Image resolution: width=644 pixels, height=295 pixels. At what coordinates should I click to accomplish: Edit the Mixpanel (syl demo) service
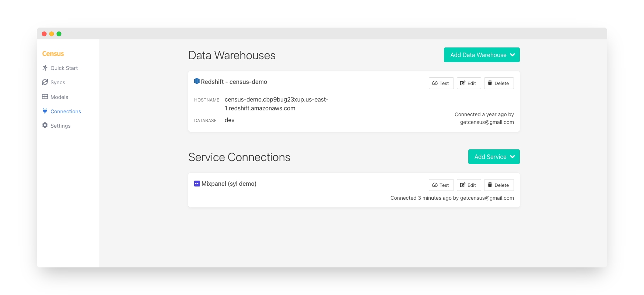tap(469, 185)
